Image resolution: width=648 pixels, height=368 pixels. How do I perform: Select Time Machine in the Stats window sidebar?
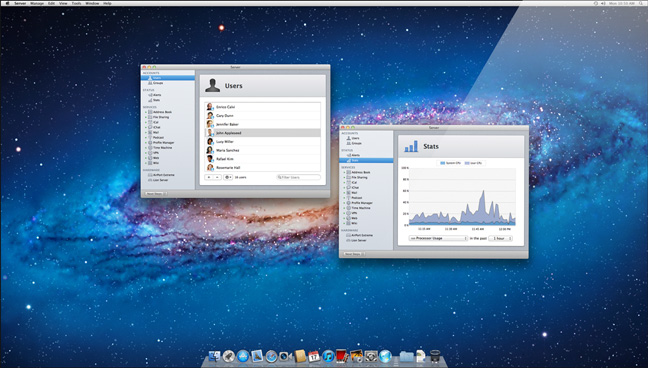point(361,208)
